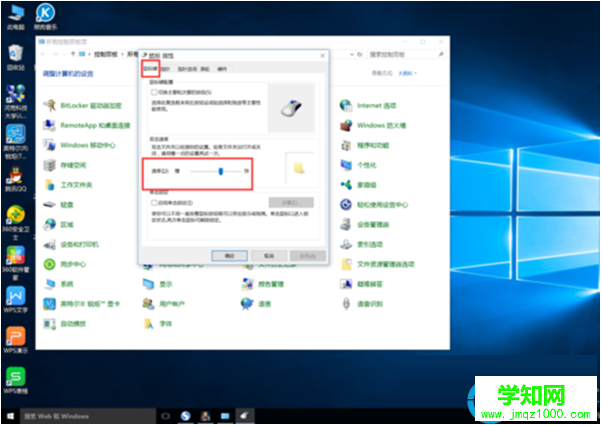Open Color Management (颜色管理) icon
Viewport: 602px width, 426px height.
[x=247, y=284]
